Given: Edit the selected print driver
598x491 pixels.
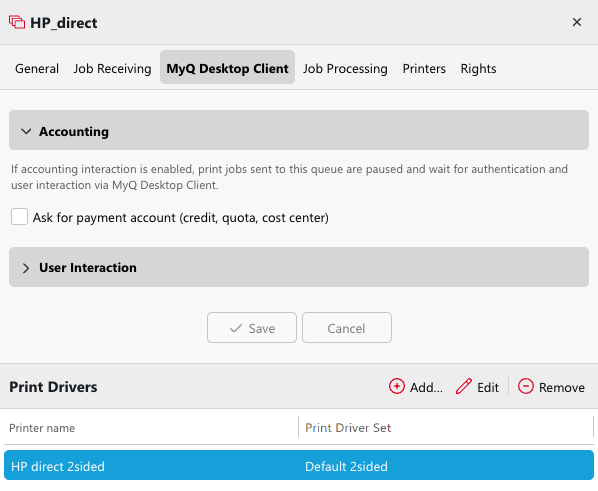Looking at the screenshot, I should pyautogui.click(x=477, y=387).
